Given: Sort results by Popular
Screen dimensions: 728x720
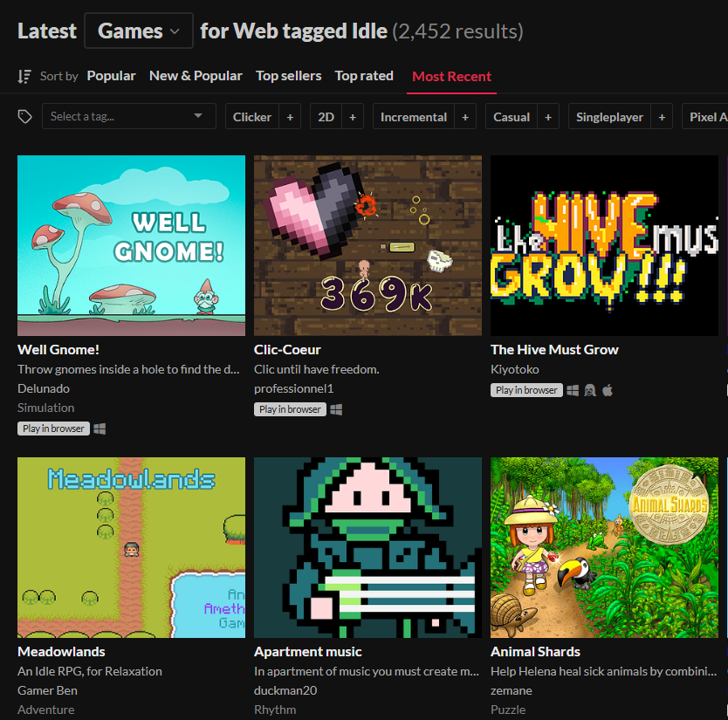Looking at the screenshot, I should (111, 76).
